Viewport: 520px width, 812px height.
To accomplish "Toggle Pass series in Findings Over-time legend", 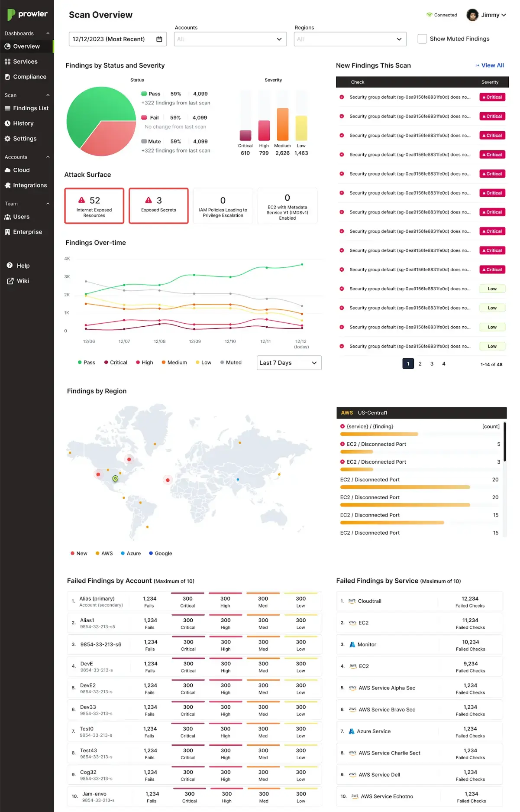I will pos(86,362).
